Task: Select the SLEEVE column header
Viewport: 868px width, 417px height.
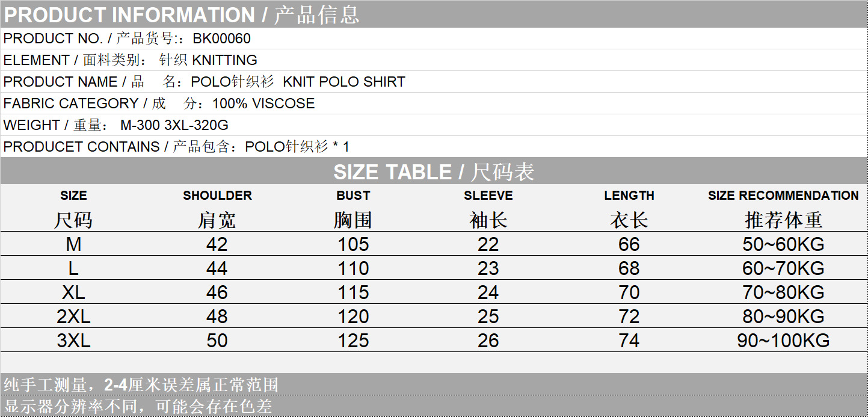Action: pos(488,196)
